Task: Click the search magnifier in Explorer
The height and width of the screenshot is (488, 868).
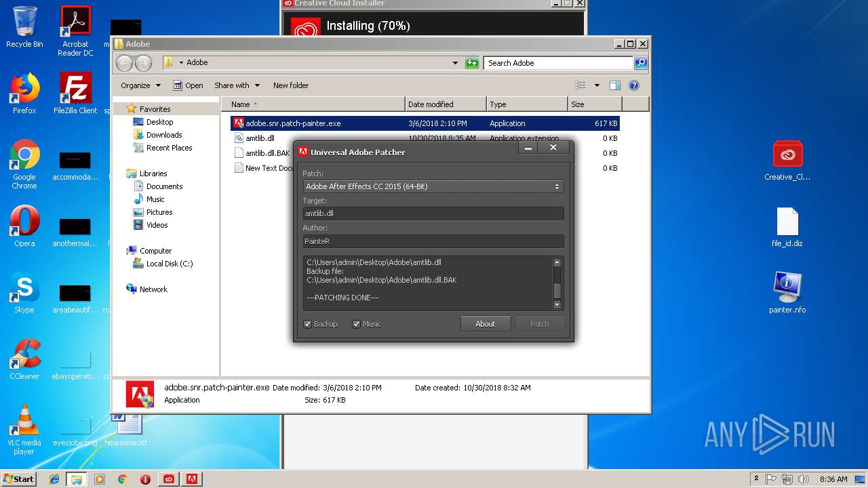Action: 640,63
